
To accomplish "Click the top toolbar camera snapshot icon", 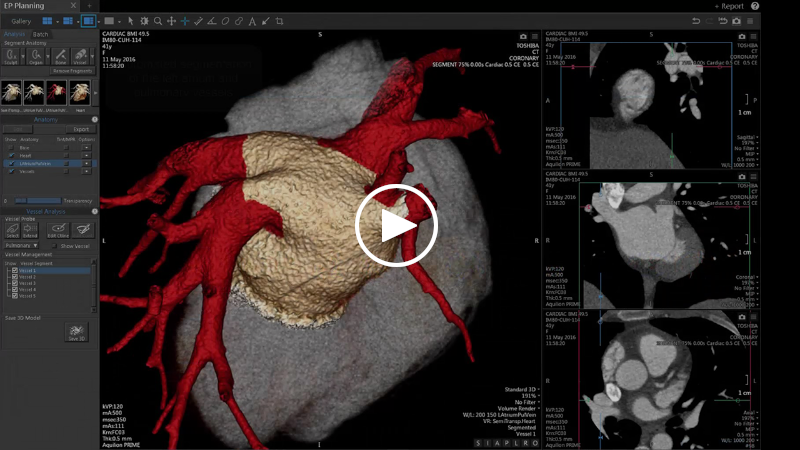I will [x=736, y=21].
